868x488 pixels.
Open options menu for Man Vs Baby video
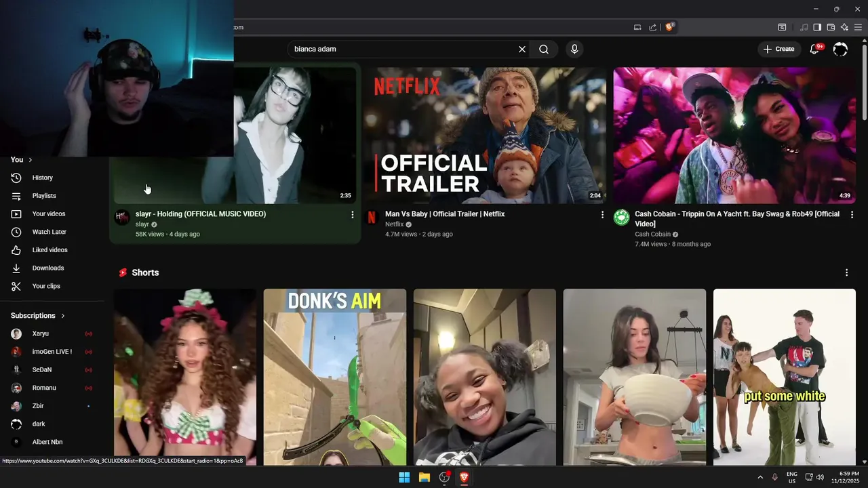(602, 214)
